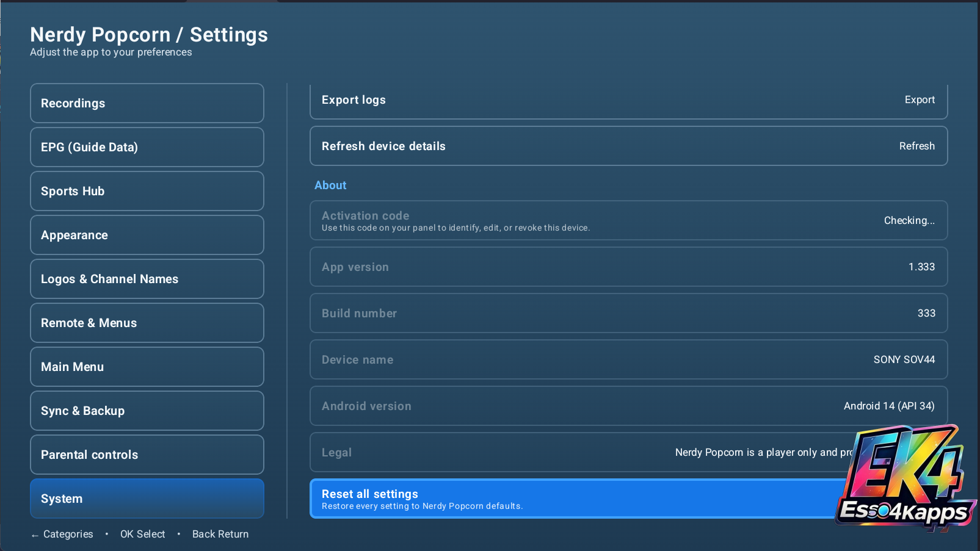Viewport: 980px width, 551px height.
Task: Click the 'Export' label text
Action: click(x=920, y=99)
